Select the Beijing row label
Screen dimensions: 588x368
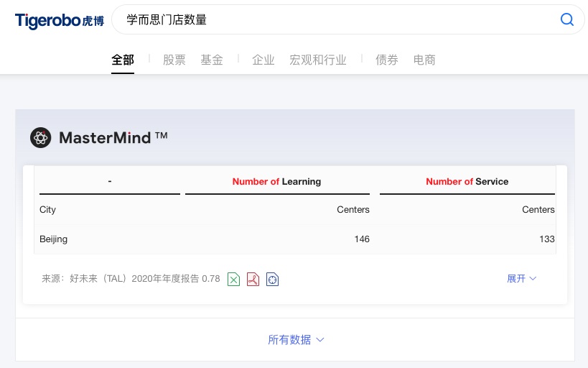pyautogui.click(x=54, y=239)
